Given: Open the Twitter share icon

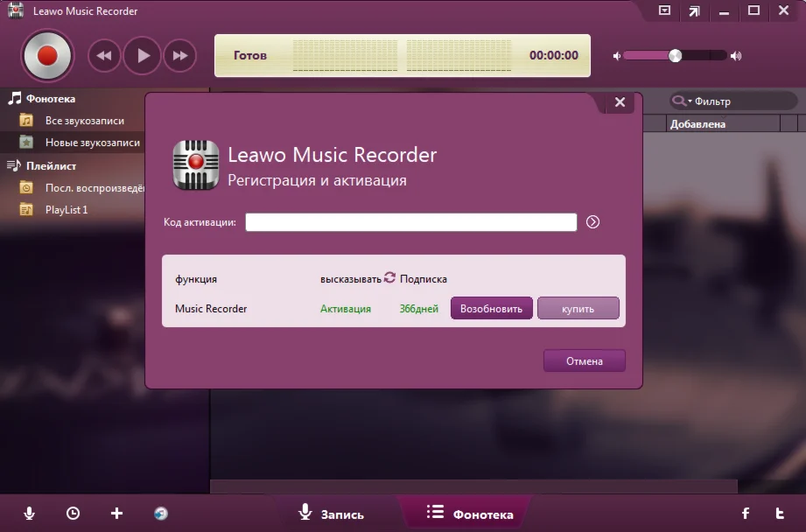Looking at the screenshot, I should pyautogui.click(x=780, y=513).
